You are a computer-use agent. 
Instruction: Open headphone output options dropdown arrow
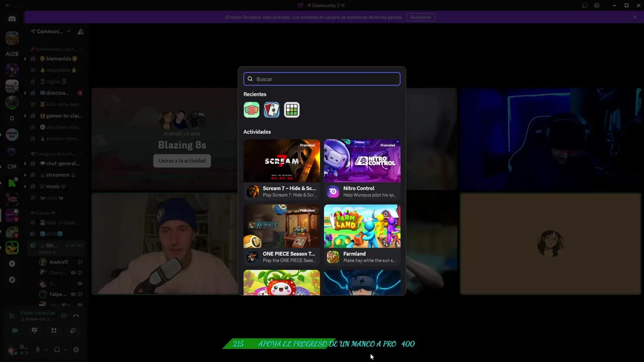point(65,350)
